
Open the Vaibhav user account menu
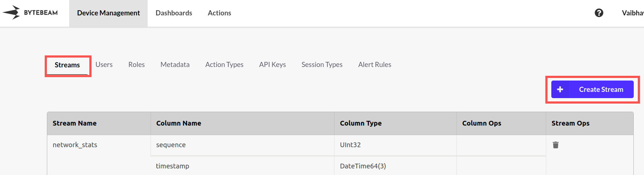[x=633, y=13]
